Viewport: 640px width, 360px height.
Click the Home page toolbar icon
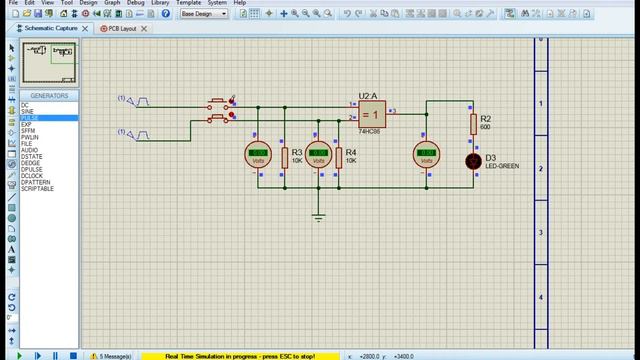pyautogui.click(x=63, y=13)
